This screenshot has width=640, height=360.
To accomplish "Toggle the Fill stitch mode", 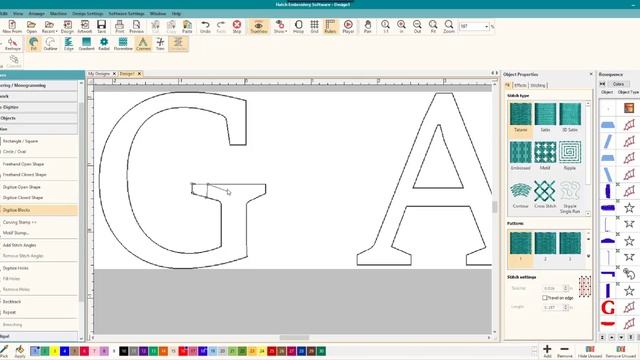I will (33, 44).
